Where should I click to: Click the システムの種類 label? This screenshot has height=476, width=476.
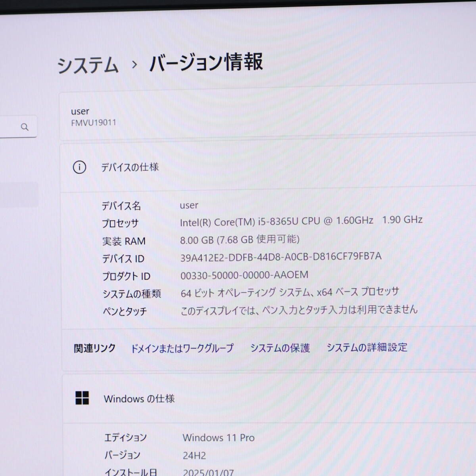click(132, 294)
